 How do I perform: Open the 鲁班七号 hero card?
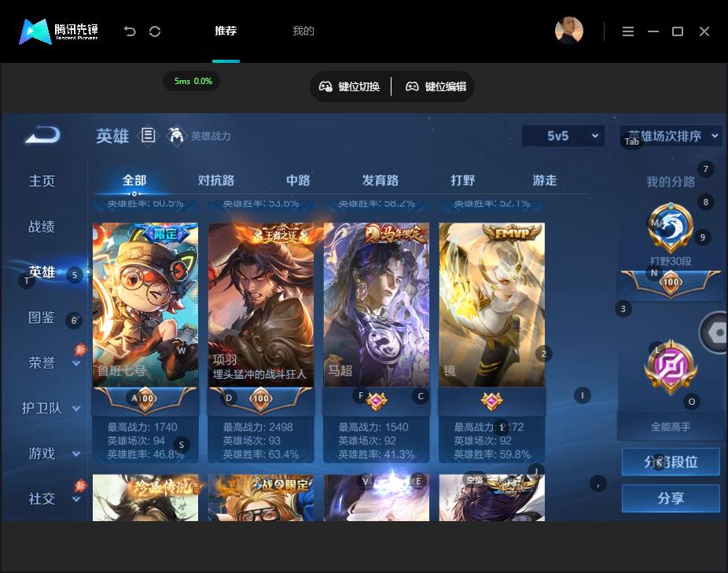(145, 305)
